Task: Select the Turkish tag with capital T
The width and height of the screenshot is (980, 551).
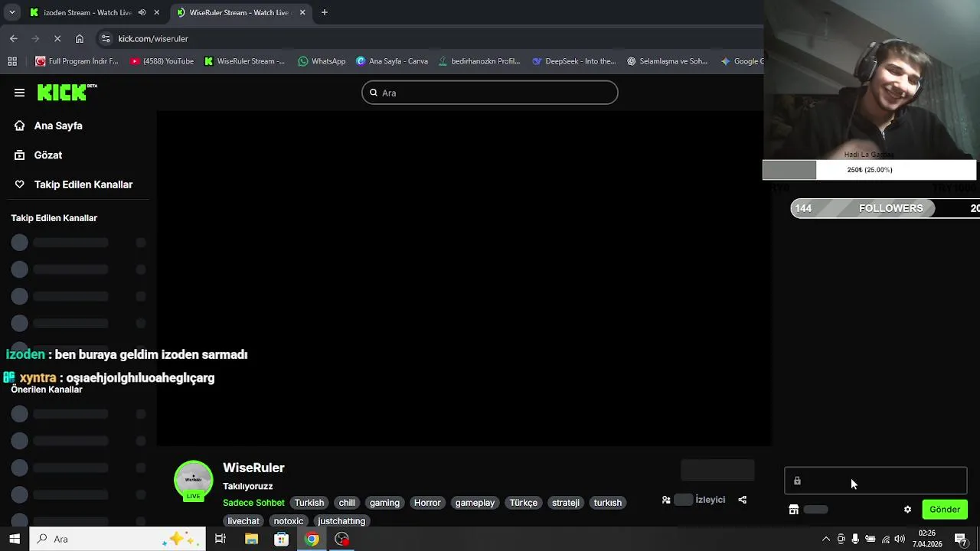Action: 309,503
